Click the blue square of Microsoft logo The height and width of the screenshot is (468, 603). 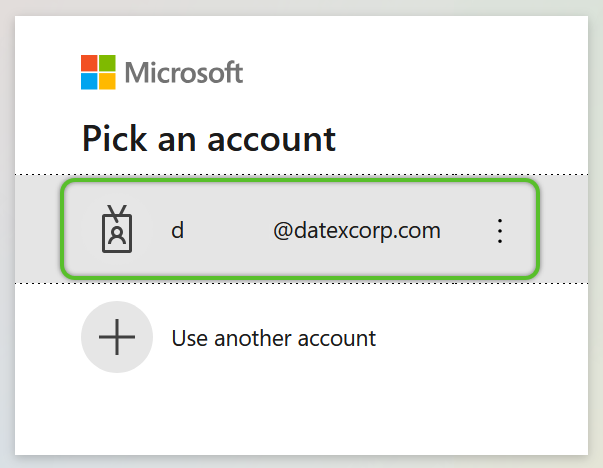click(89, 82)
